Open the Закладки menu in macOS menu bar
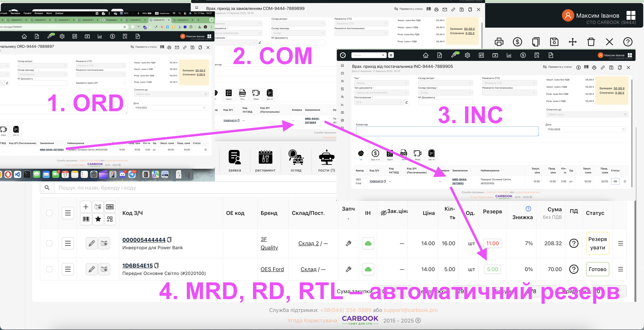 (15, 13)
